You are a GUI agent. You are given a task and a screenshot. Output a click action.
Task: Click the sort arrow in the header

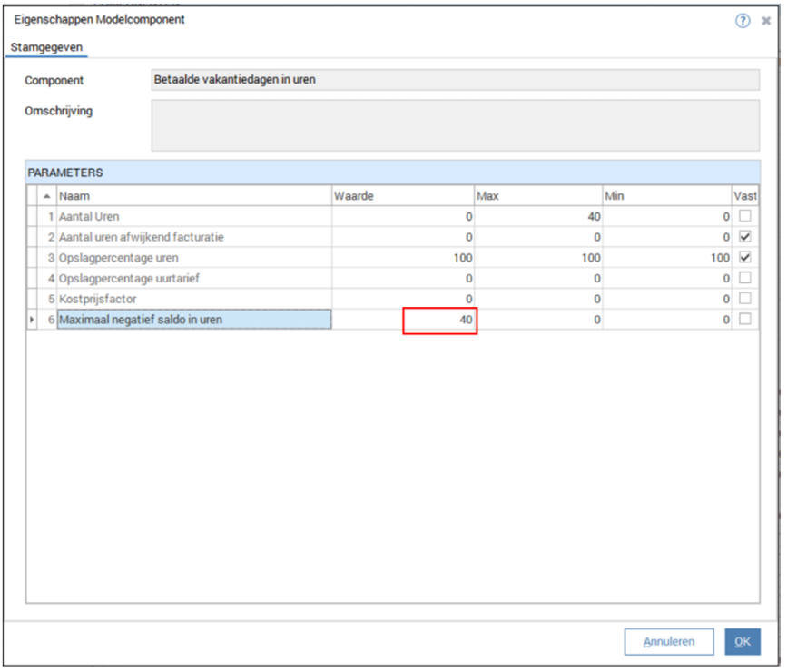(47, 196)
